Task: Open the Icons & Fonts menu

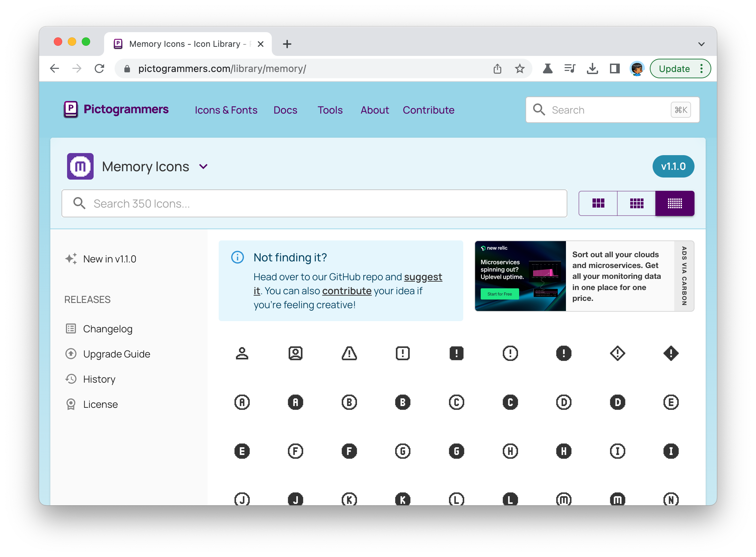Action: pos(226,110)
